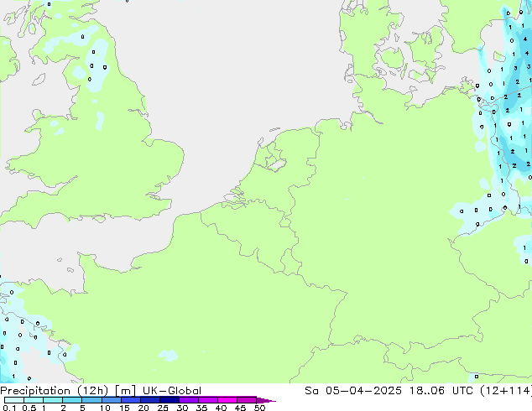Pick the 25–30 navy legend swatch
This screenshot has height=411, width=532.
(x=169, y=400)
